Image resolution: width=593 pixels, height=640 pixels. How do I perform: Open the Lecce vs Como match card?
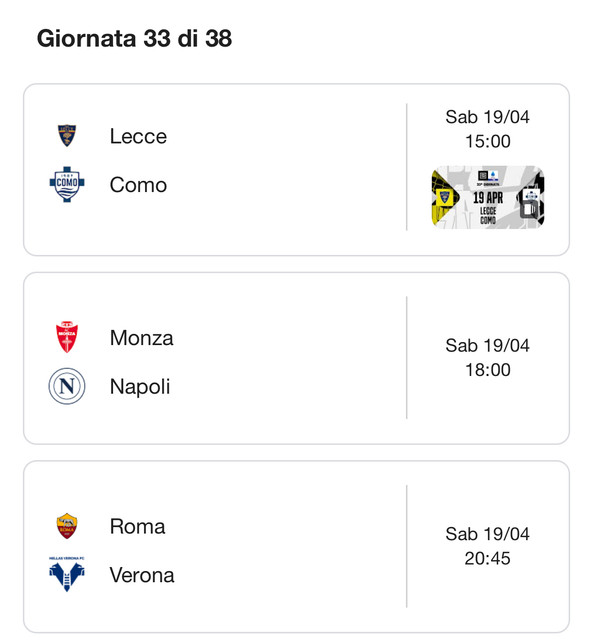pyautogui.click(x=296, y=170)
